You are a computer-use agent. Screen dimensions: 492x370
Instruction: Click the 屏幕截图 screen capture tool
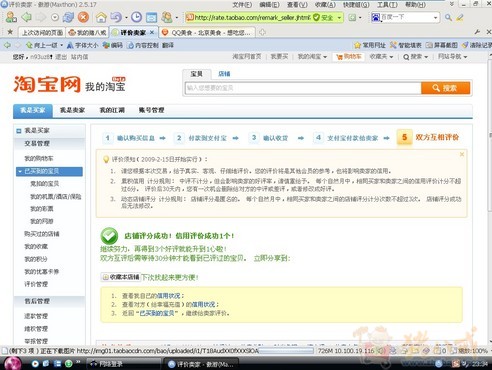point(442,45)
